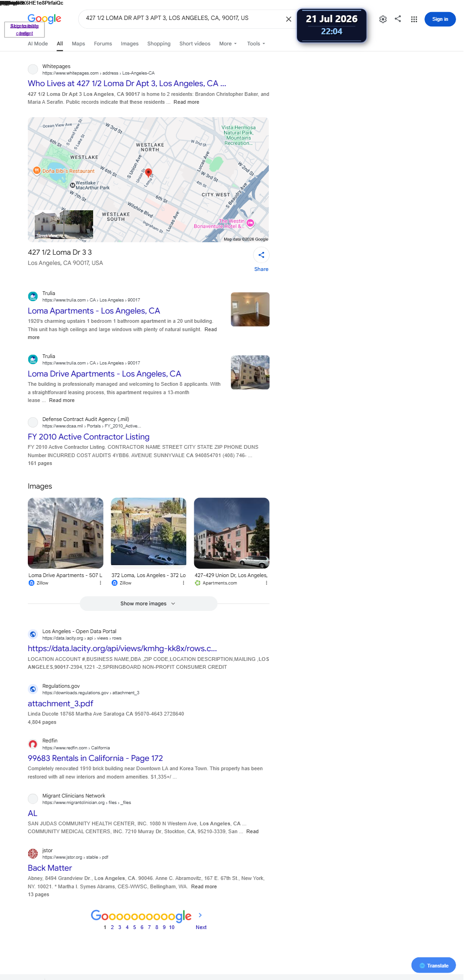Expand the More search filter dropdown
The image size is (469, 980).
pyautogui.click(x=228, y=44)
